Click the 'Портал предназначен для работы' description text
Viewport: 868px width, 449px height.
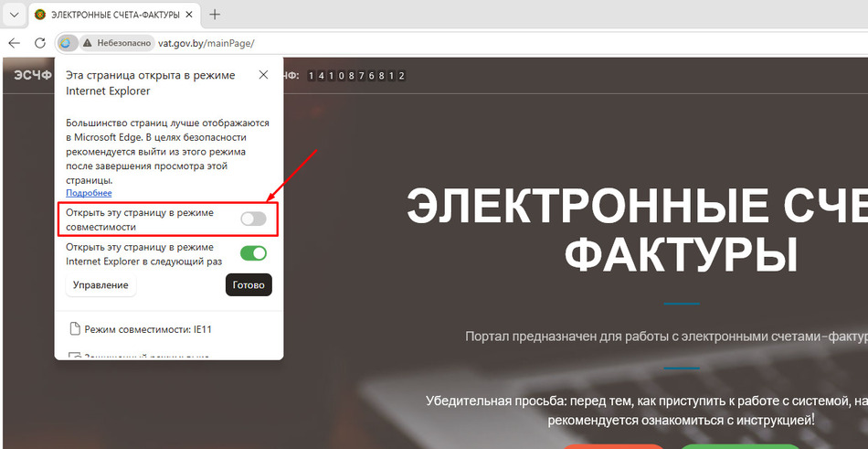[666, 337]
